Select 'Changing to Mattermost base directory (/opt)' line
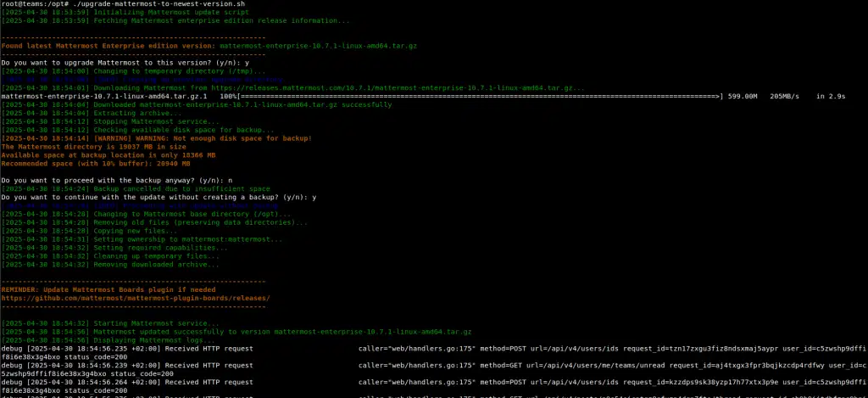 (146, 214)
